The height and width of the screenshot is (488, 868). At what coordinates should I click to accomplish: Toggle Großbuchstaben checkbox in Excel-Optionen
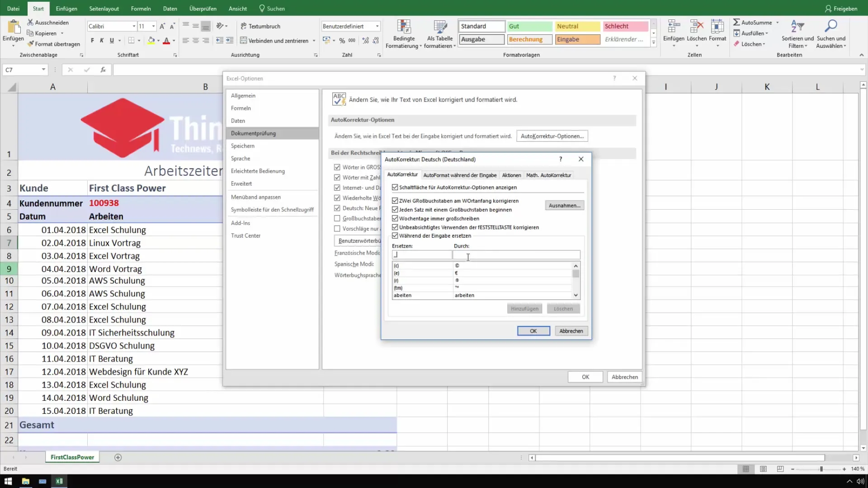point(337,218)
